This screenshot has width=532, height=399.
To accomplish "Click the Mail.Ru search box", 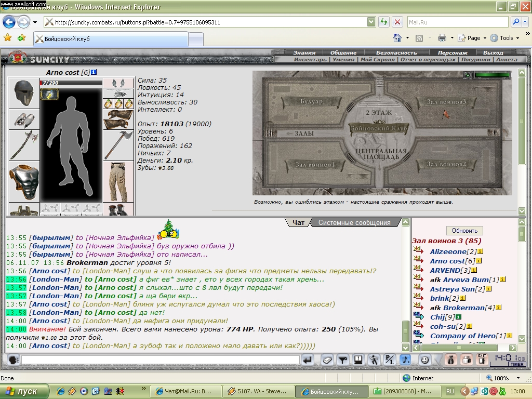I will 457,22.
